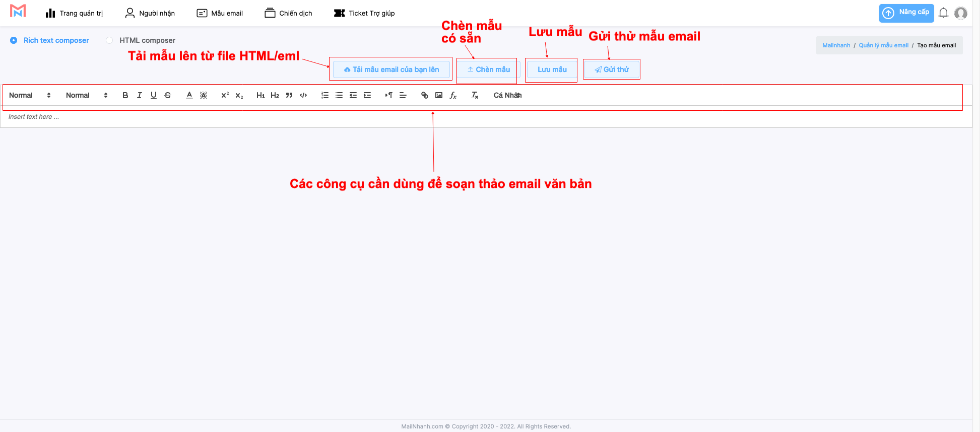Screen dimensions: 980x432
Task: Open the notifications bell
Action: point(943,13)
